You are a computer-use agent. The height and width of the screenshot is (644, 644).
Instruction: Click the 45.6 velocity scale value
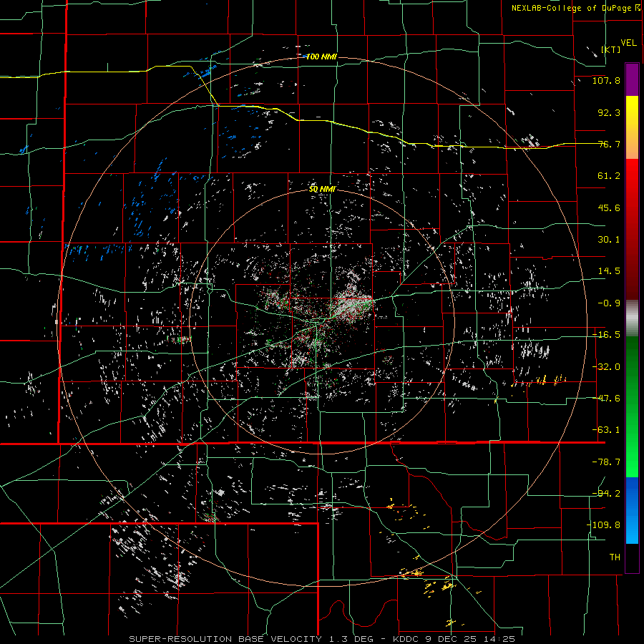[x=609, y=208]
